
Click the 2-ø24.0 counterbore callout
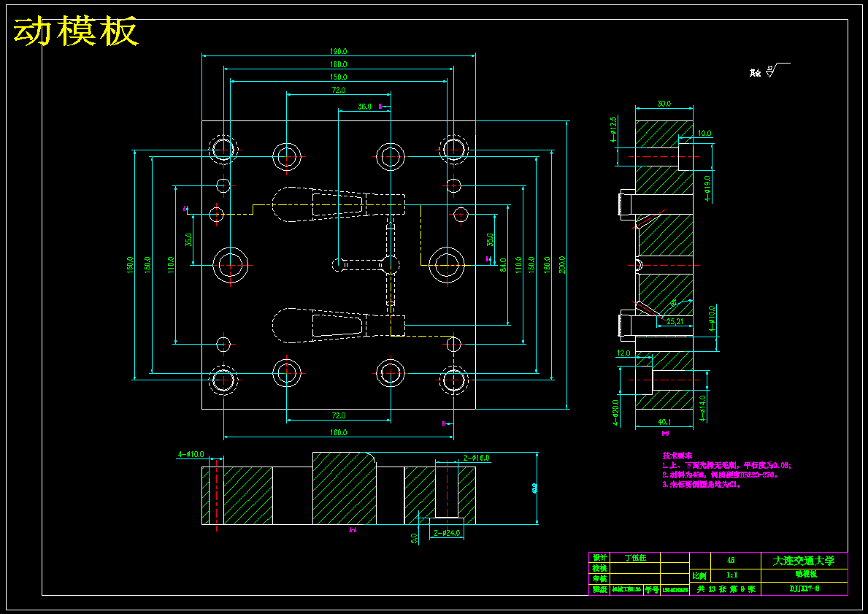pos(445,534)
